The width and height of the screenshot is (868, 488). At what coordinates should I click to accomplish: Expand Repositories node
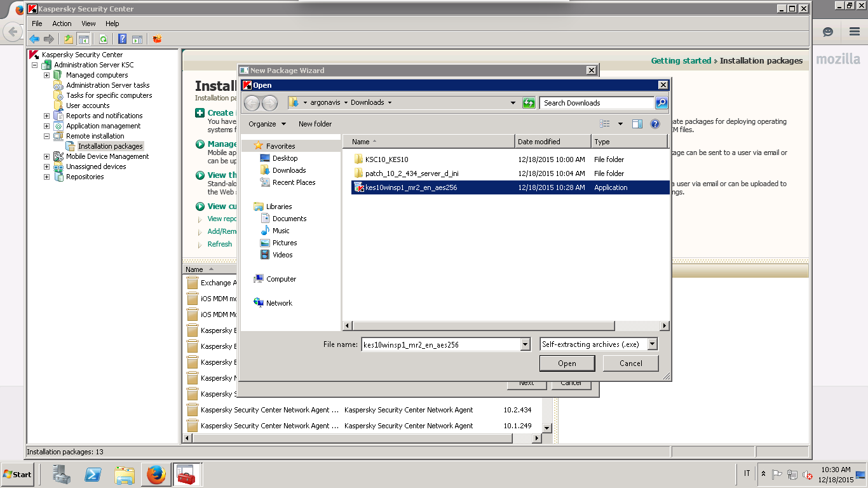point(46,177)
